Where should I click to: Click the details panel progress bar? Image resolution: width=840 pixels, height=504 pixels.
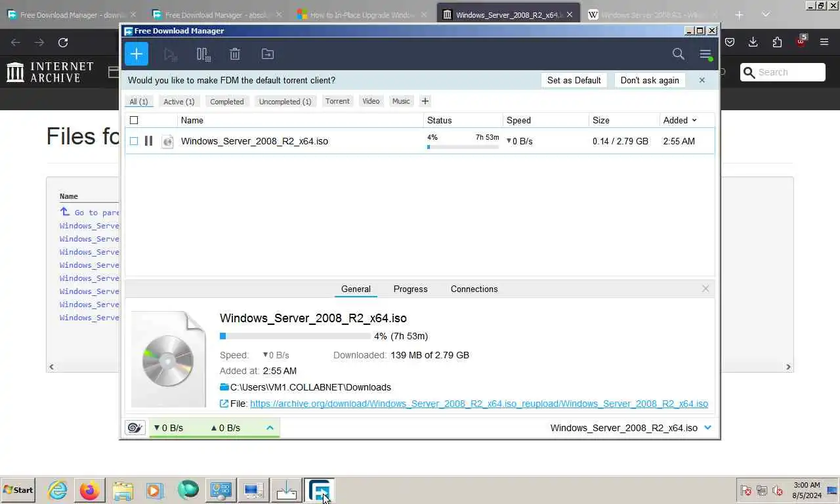pyautogui.click(x=295, y=336)
